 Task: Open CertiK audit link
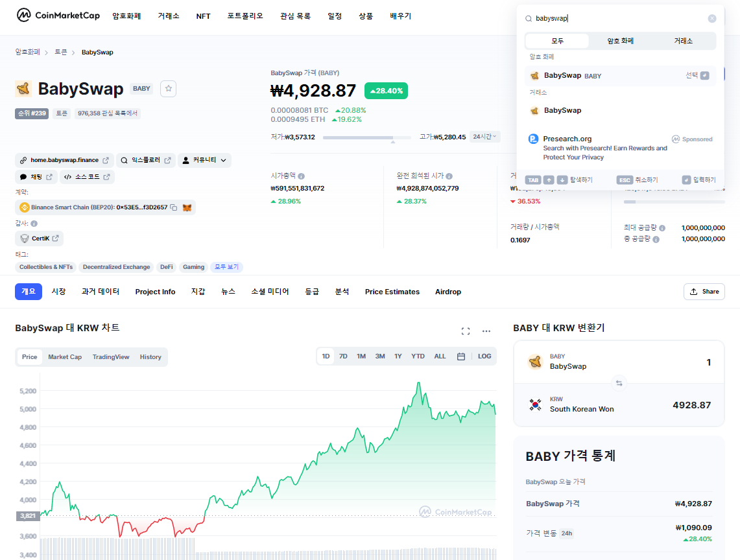pos(39,239)
